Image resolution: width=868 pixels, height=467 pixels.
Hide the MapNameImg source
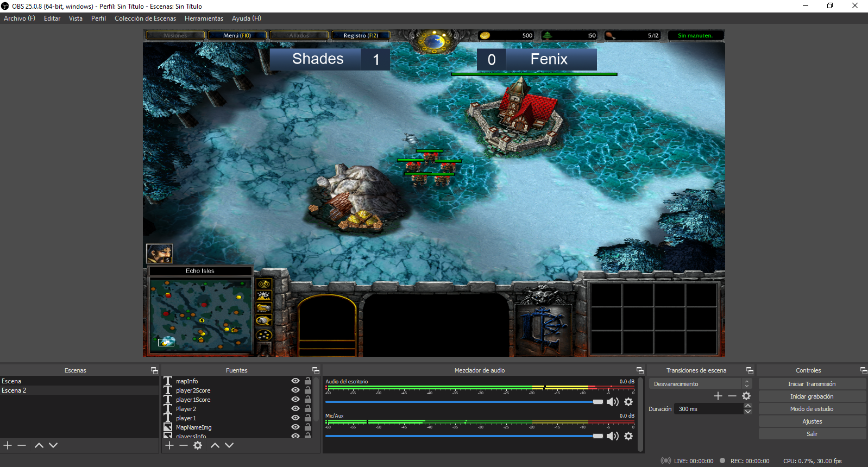tap(295, 427)
